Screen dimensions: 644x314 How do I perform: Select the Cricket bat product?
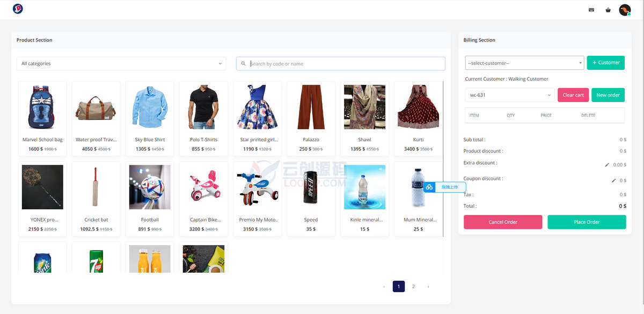point(96,199)
